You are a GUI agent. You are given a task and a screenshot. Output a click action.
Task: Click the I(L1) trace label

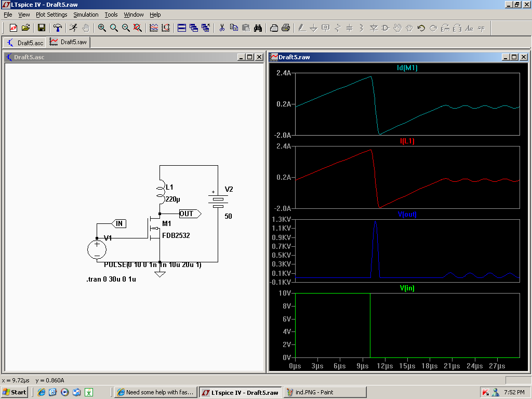407,141
